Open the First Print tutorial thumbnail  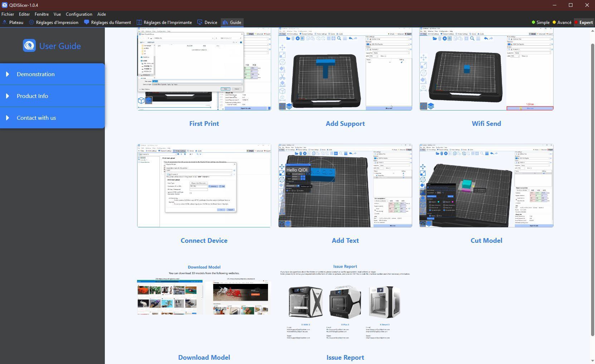pos(204,69)
